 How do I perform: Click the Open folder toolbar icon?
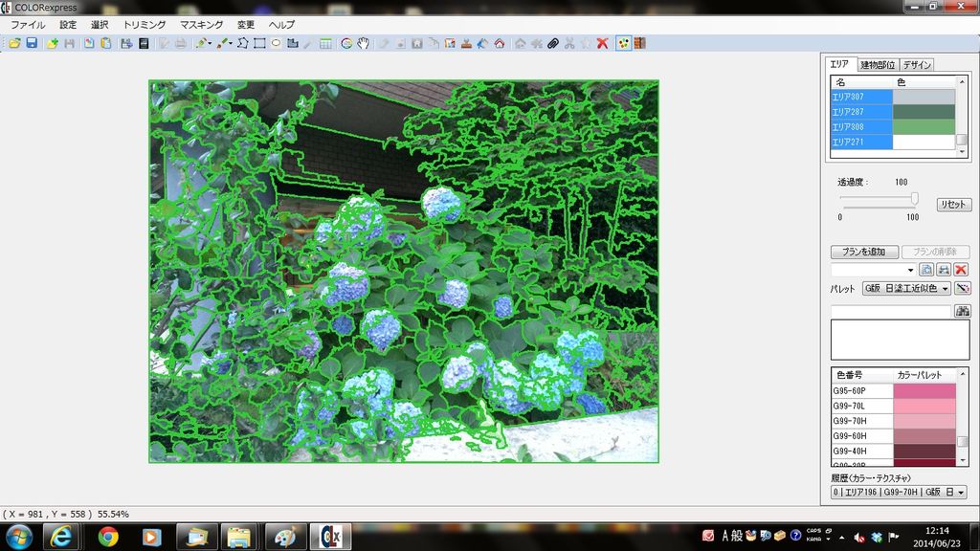coord(14,43)
